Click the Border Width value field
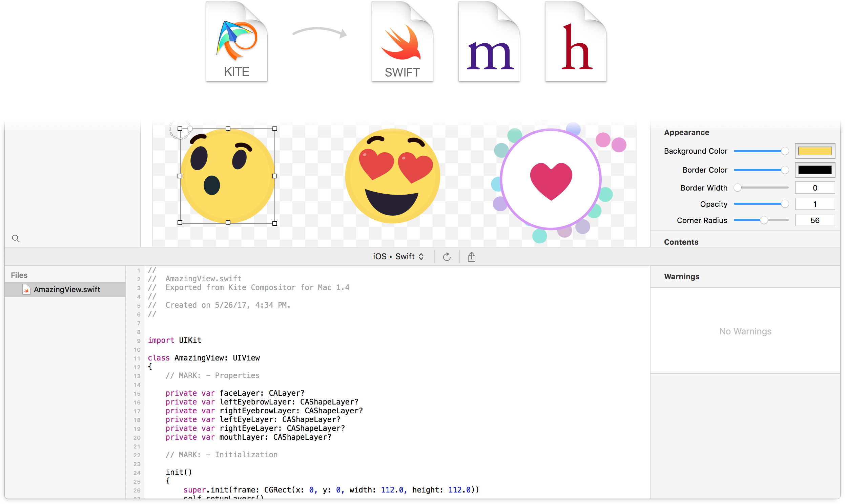 [x=815, y=188]
